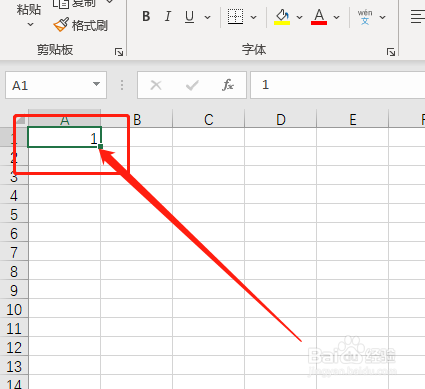Expand the Name Box dropdown
Screen dimensions: 425x389
(x=96, y=85)
